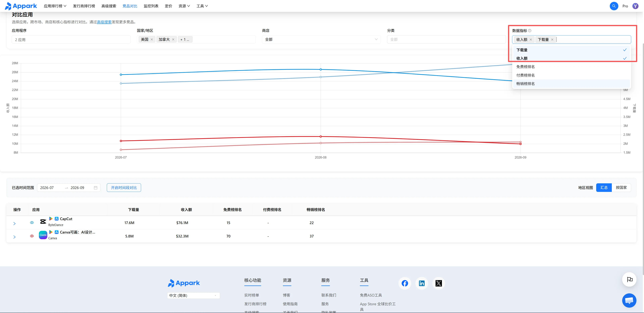Switch region view to 按国家

pos(621,188)
